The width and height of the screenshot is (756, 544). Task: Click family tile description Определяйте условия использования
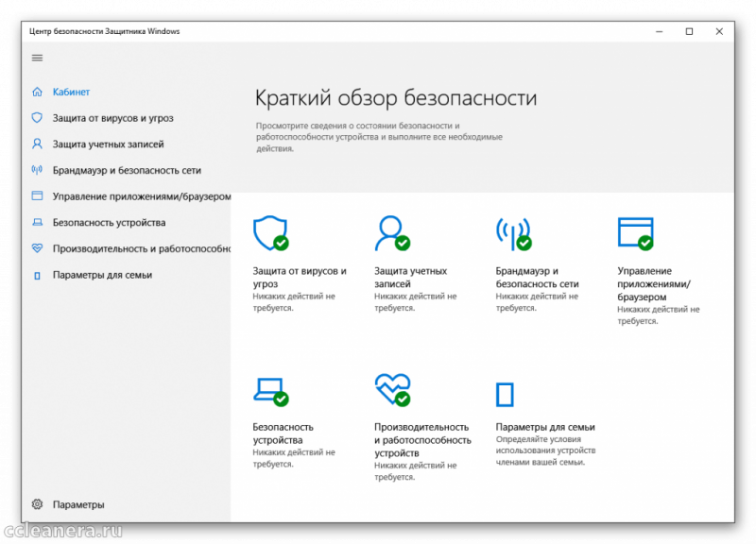(546, 450)
